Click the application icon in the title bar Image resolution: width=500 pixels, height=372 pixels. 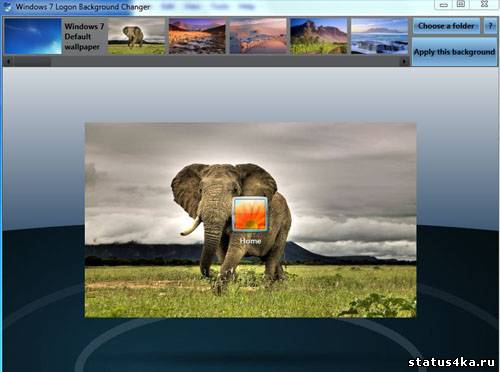7,7
